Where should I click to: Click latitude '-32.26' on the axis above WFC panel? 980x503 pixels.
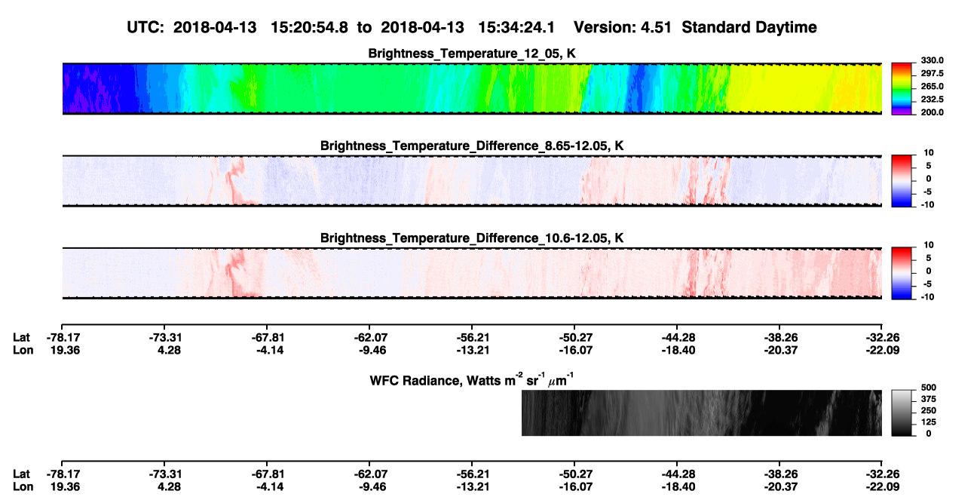pos(882,337)
